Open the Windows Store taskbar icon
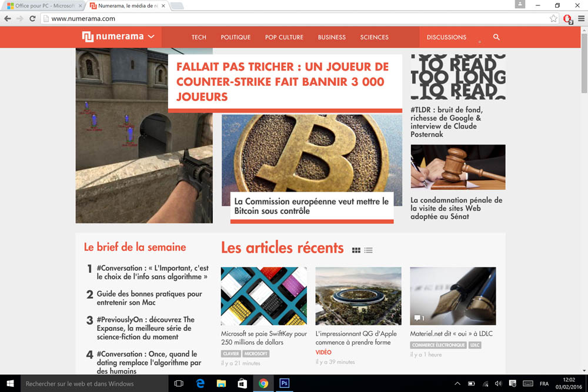The width and height of the screenshot is (588, 392). click(242, 383)
